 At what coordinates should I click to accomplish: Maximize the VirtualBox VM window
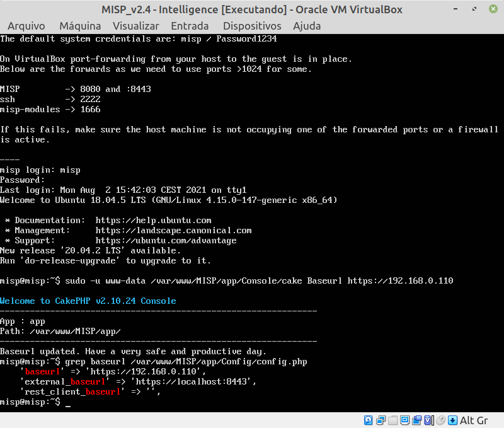click(x=474, y=9)
